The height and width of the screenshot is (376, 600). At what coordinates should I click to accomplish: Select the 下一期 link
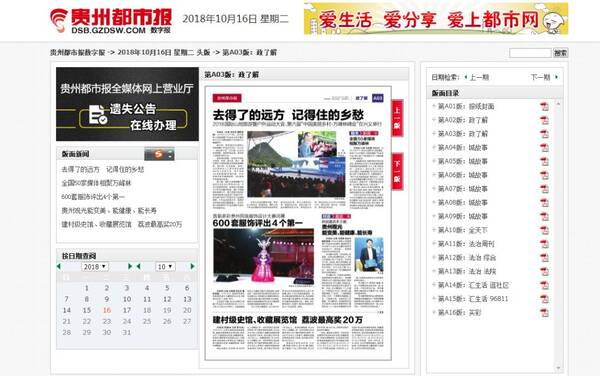coord(544,77)
